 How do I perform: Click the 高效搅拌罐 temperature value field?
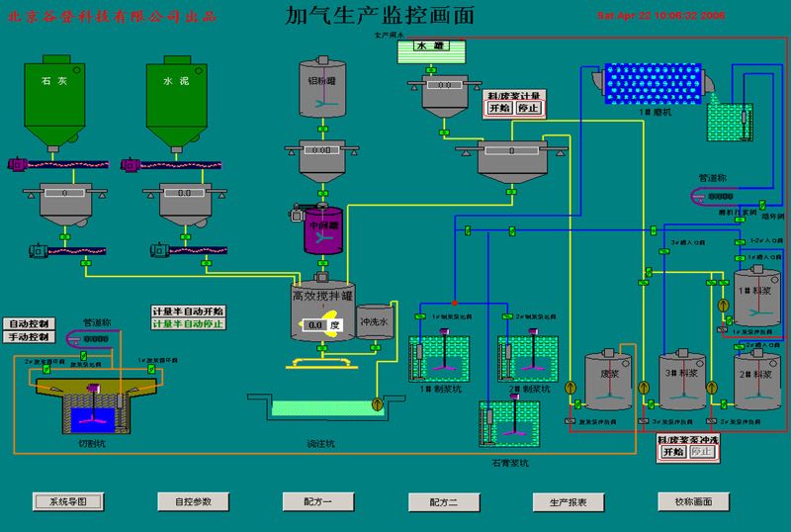coord(316,323)
